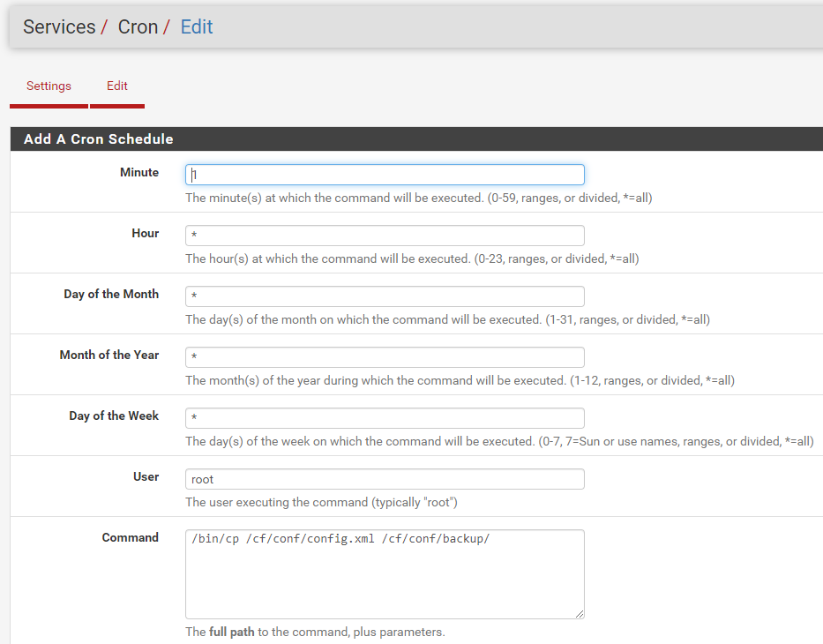823x644 pixels.
Task: Click the 'Day of the Week' label
Action: point(114,416)
